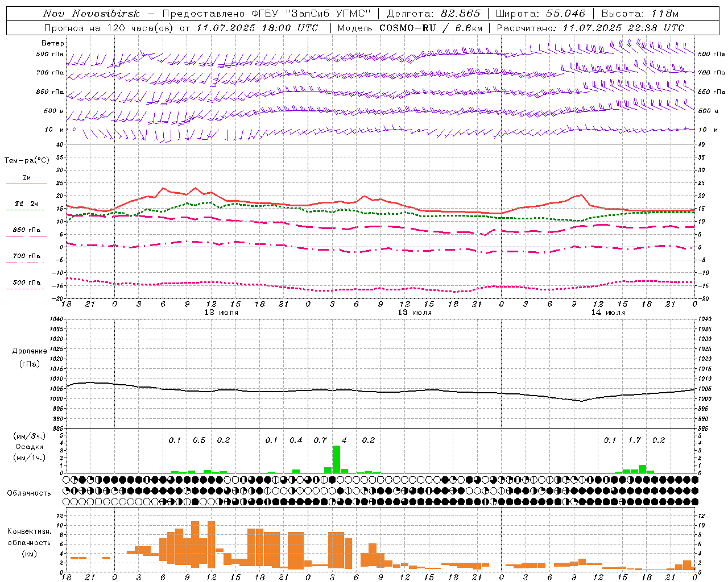Click the Конвективн. облачность panel label
The height and width of the screenshot is (582, 728).
click(29, 537)
